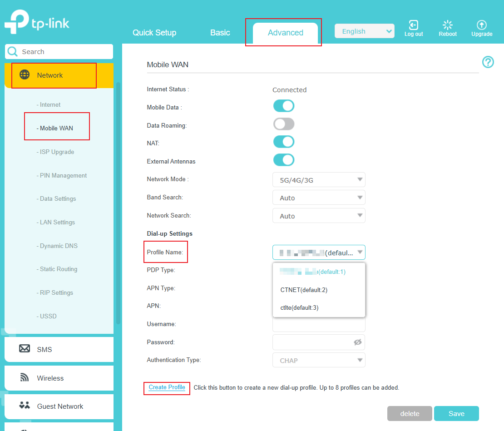504x431 pixels.
Task: Switch to the Quick Setup tab
Action: coord(154,33)
